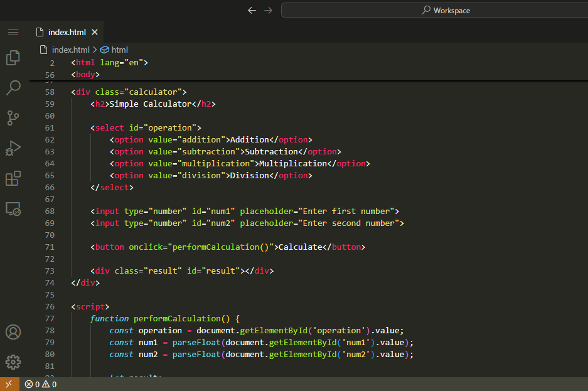Open the Explorer view in activity bar
588x391 pixels.
coord(13,58)
